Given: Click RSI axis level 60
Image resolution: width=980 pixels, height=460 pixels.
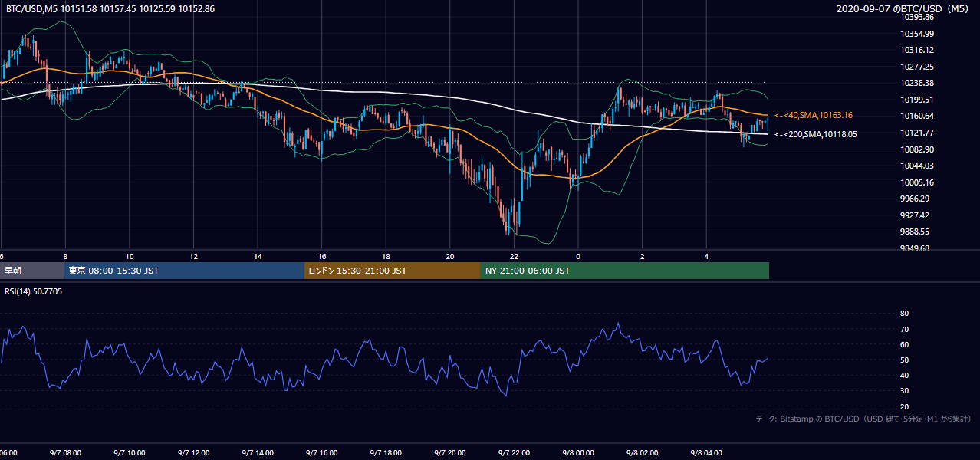Looking at the screenshot, I should pos(905,344).
